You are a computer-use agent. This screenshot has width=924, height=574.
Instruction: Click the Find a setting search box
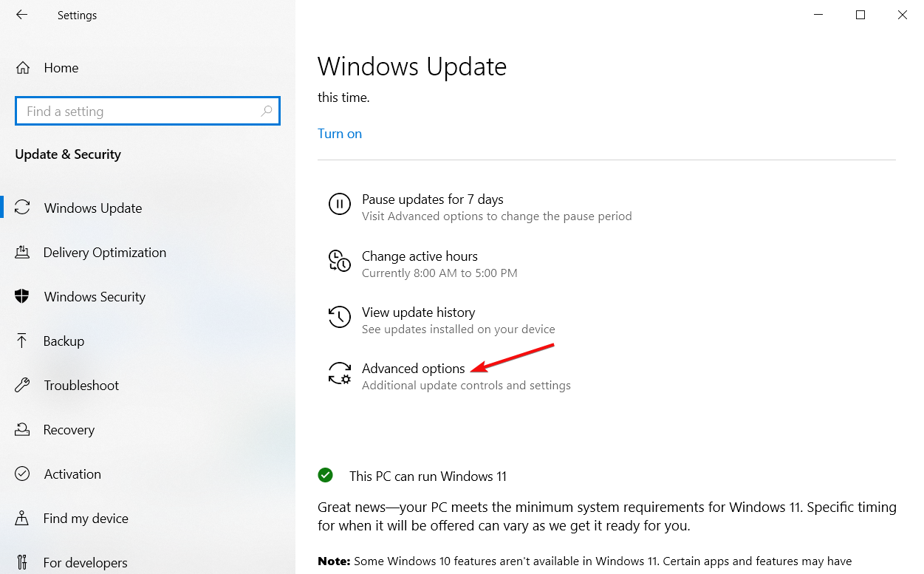coord(148,112)
